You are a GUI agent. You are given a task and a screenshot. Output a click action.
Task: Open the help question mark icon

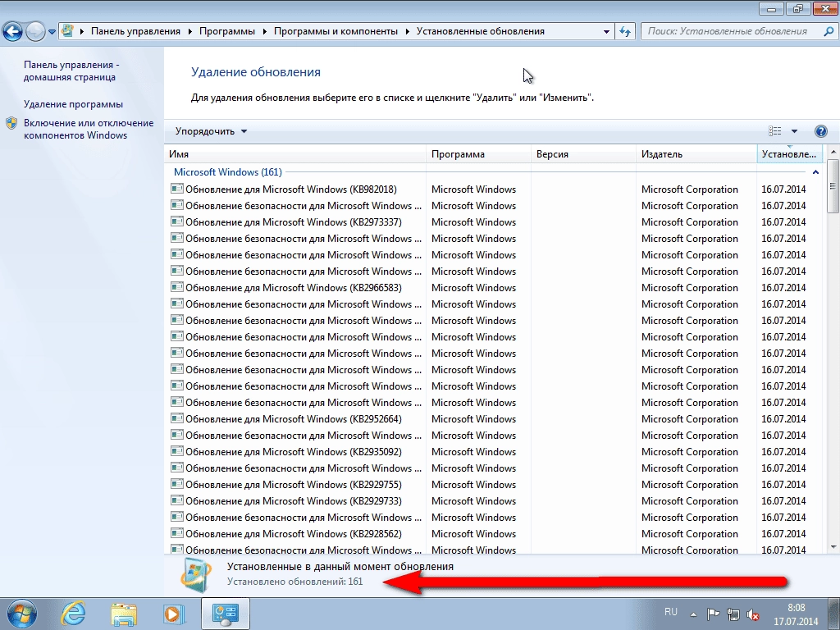[820, 131]
